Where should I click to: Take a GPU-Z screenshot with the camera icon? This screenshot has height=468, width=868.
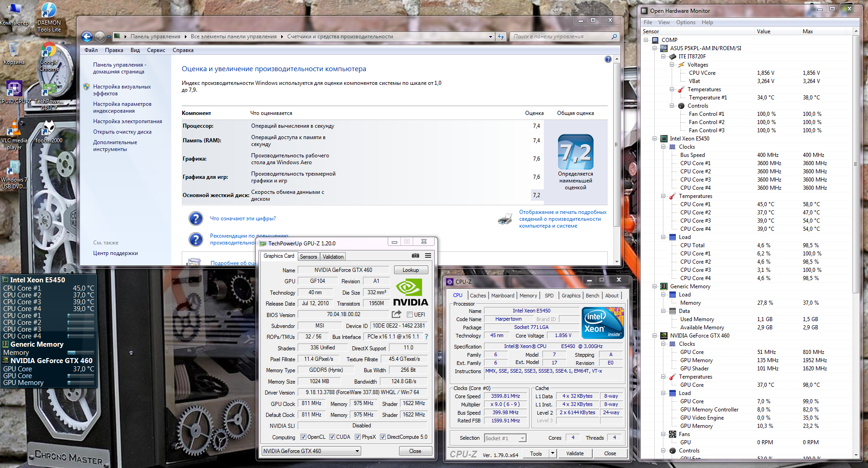416,255
